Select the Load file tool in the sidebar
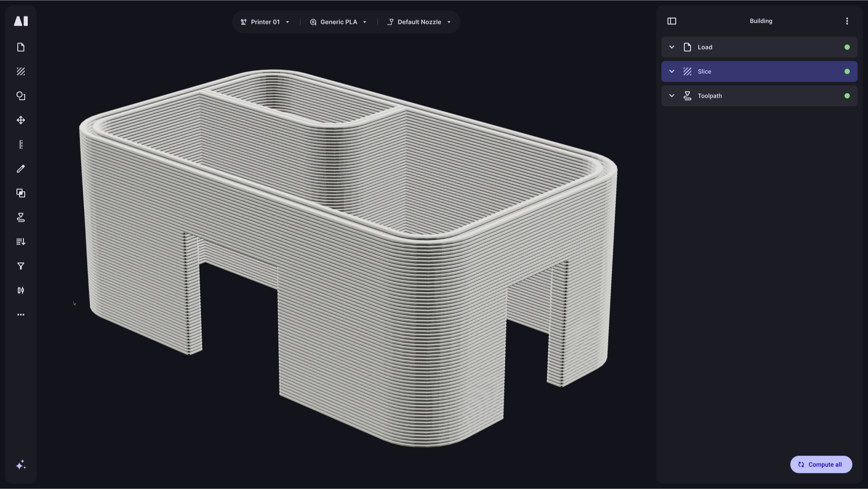868x489 pixels. pyautogui.click(x=21, y=47)
